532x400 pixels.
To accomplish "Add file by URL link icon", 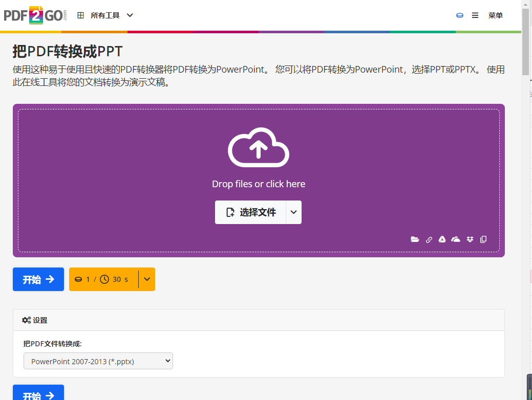I will (429, 240).
